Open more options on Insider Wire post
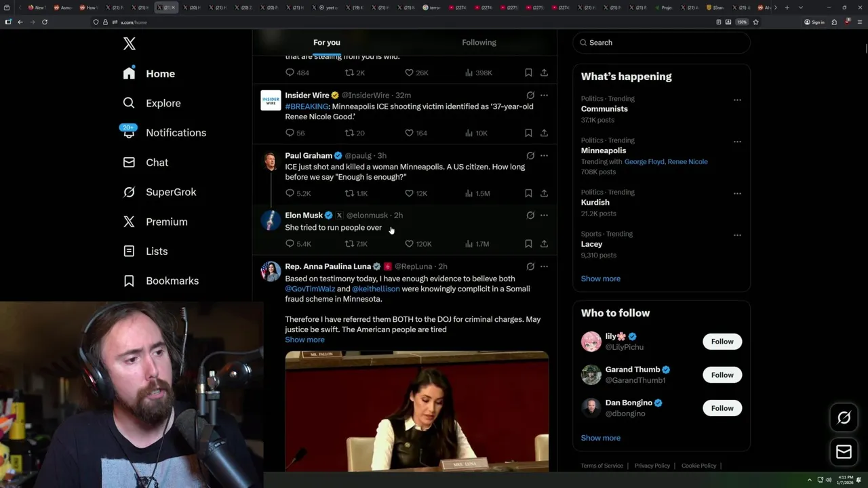The image size is (868, 488). tap(544, 96)
